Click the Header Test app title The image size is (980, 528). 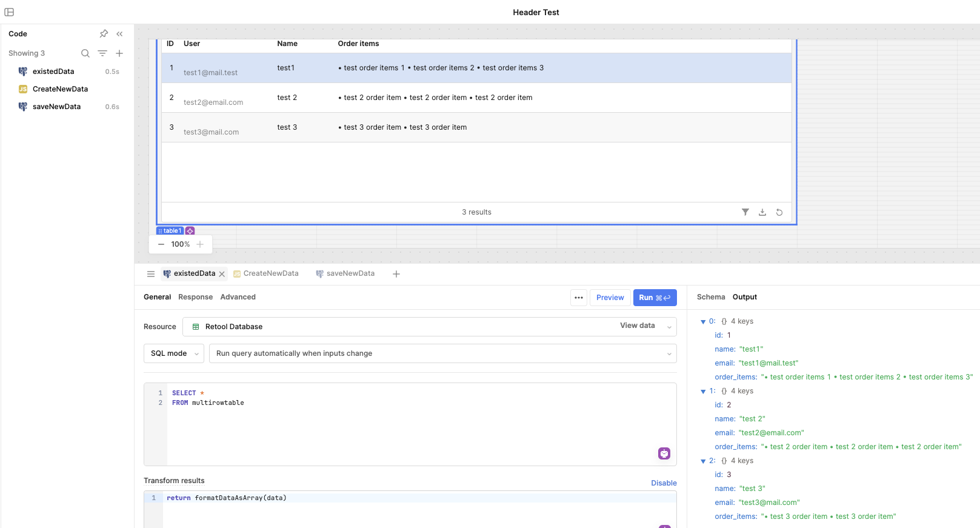pyautogui.click(x=536, y=12)
